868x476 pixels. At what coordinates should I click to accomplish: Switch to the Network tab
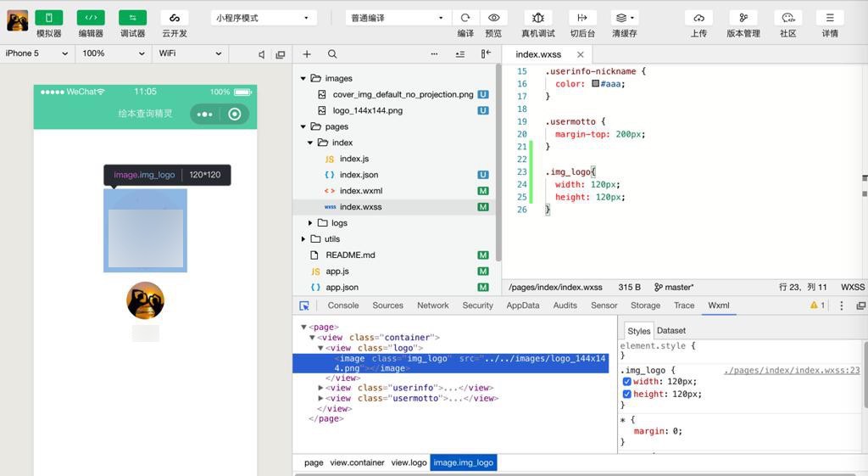click(433, 305)
